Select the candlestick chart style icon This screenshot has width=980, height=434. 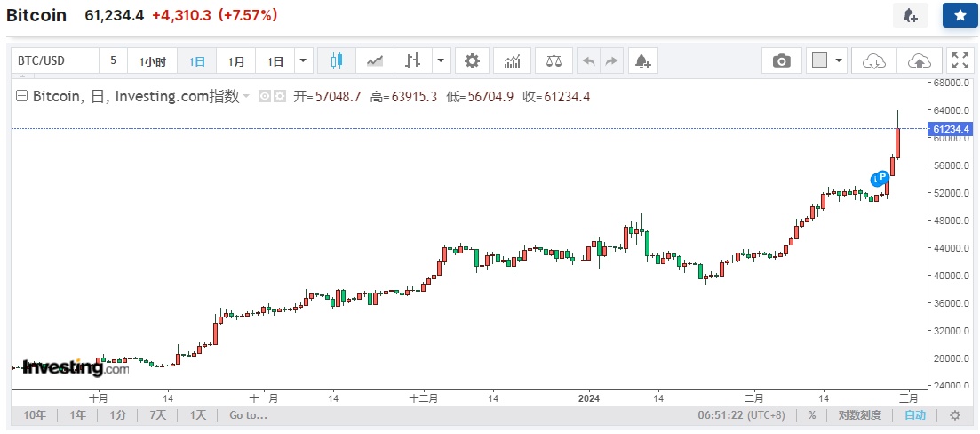pyautogui.click(x=336, y=60)
